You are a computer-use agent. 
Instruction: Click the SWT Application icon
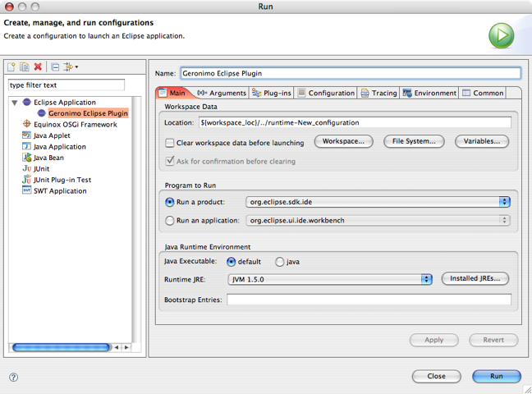point(26,190)
